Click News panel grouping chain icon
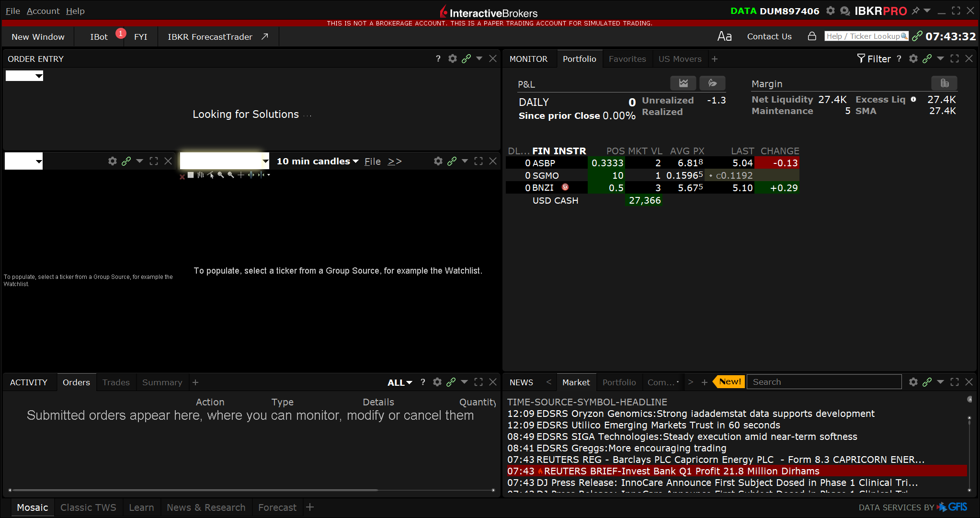Image resolution: width=980 pixels, height=518 pixels. click(927, 382)
